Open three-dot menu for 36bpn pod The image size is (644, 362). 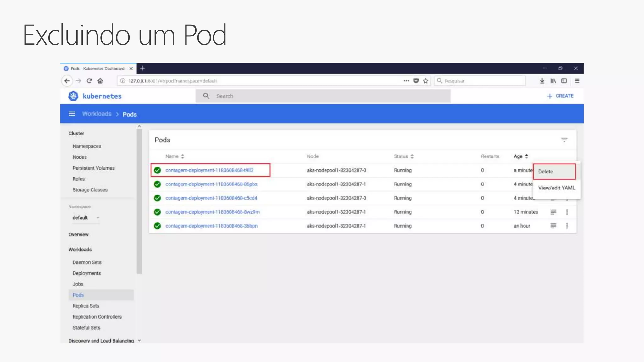(x=567, y=226)
